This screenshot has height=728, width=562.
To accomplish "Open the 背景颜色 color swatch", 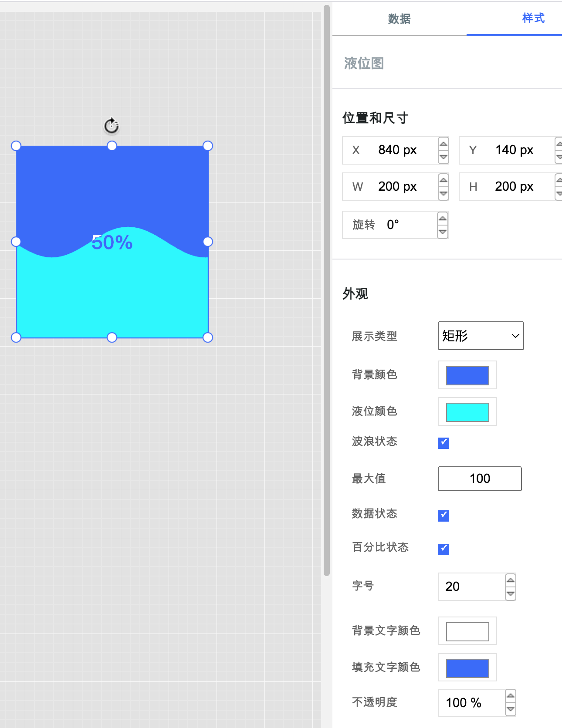I will (x=467, y=375).
